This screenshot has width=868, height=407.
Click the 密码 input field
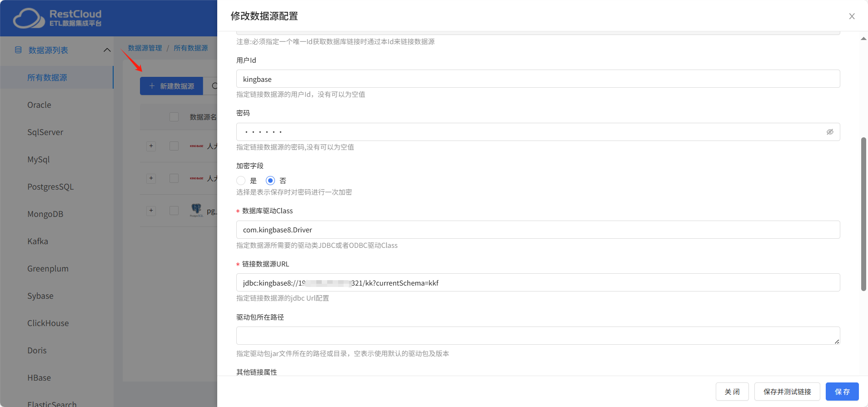pos(538,132)
